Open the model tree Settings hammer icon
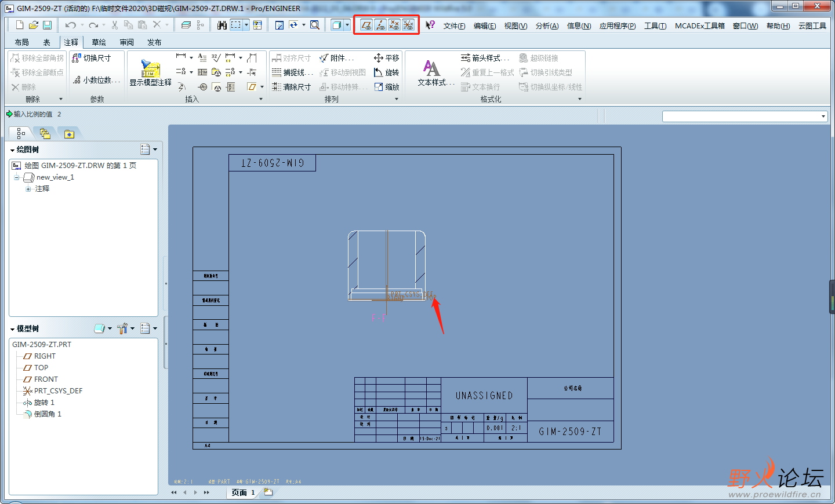The image size is (835, 504). click(x=122, y=328)
